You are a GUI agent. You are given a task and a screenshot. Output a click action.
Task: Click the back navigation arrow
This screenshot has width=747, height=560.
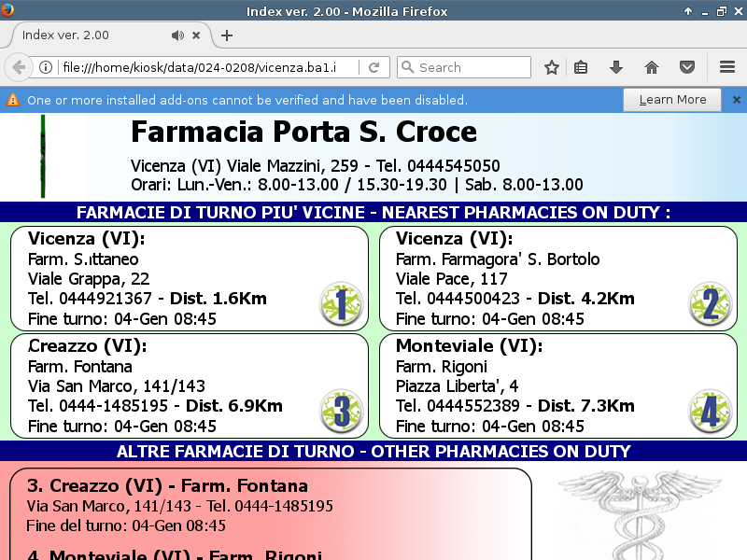coord(18,67)
